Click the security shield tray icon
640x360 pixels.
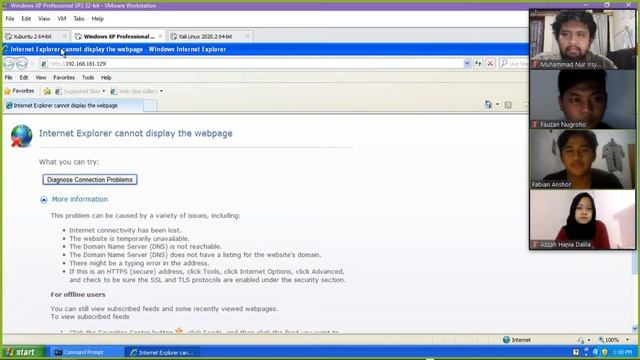point(604,352)
